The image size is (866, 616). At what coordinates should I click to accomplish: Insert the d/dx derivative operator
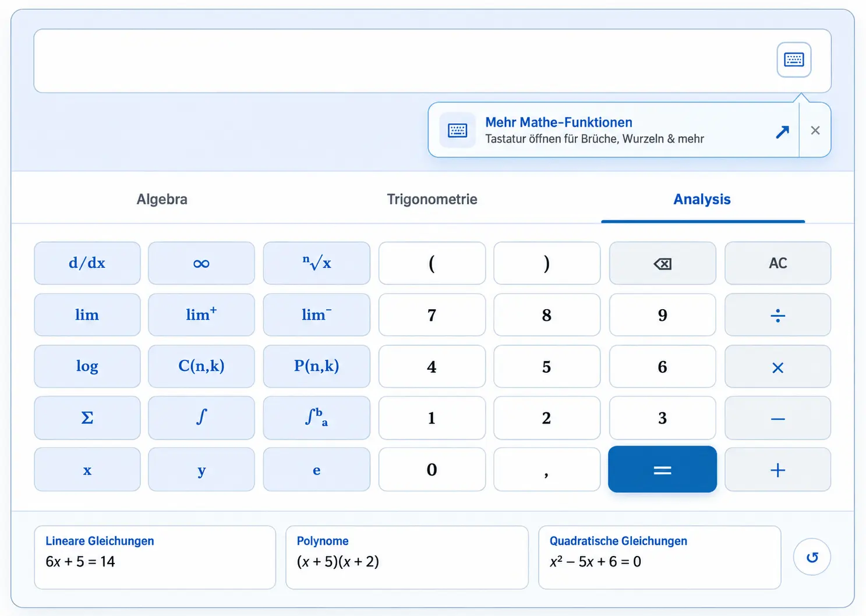coord(87,263)
